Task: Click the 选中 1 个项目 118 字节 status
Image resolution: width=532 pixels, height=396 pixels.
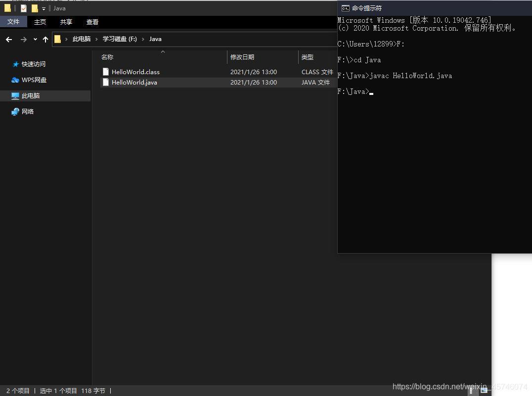Action: tap(73, 391)
